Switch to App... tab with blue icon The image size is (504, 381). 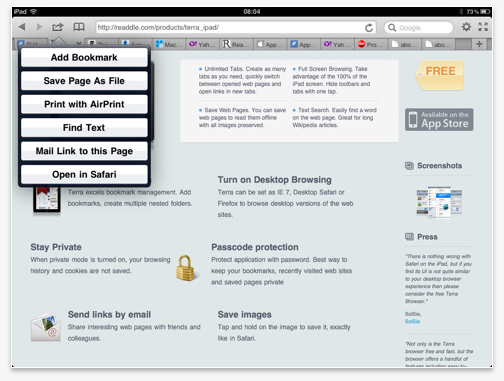304,44
